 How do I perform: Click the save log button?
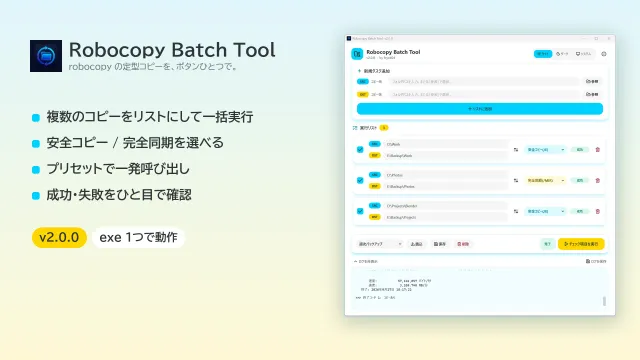pyautogui.click(x=596, y=261)
